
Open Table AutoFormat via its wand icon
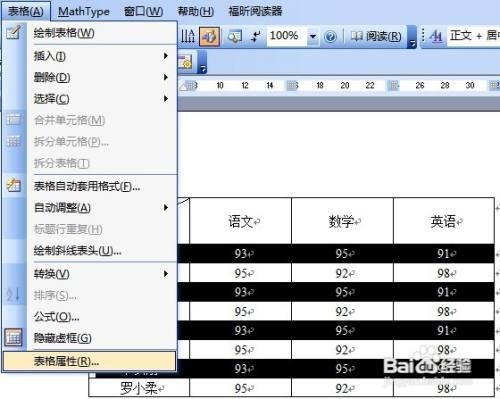point(14,185)
